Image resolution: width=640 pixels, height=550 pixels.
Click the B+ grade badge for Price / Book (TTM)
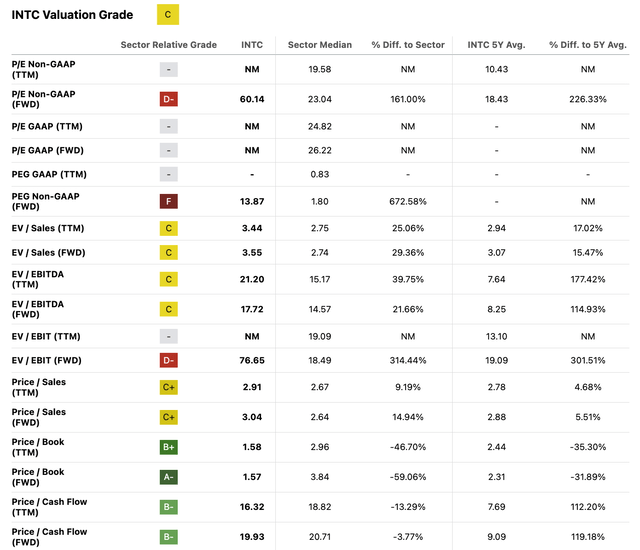tap(168, 448)
